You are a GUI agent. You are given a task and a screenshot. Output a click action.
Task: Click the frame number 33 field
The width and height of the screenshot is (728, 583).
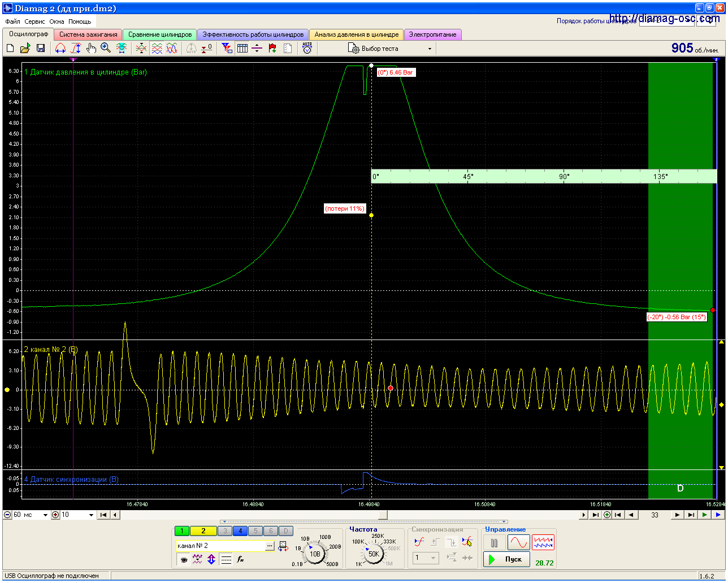click(655, 515)
